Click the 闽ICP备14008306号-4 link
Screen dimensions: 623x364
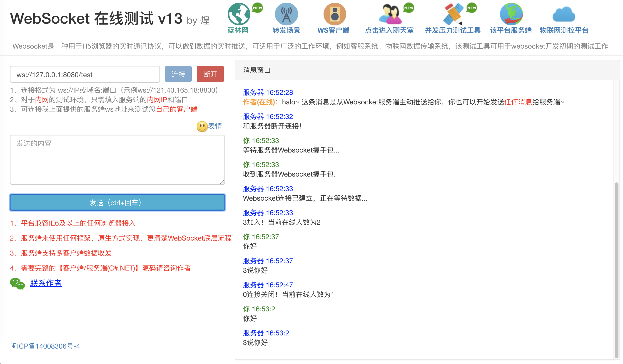point(45,346)
